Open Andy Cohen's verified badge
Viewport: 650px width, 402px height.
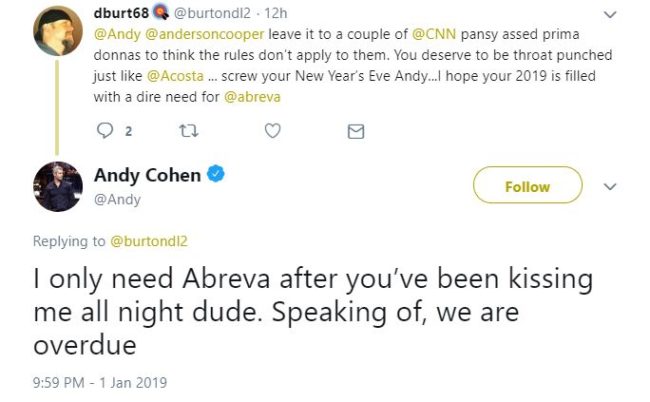tap(216, 175)
